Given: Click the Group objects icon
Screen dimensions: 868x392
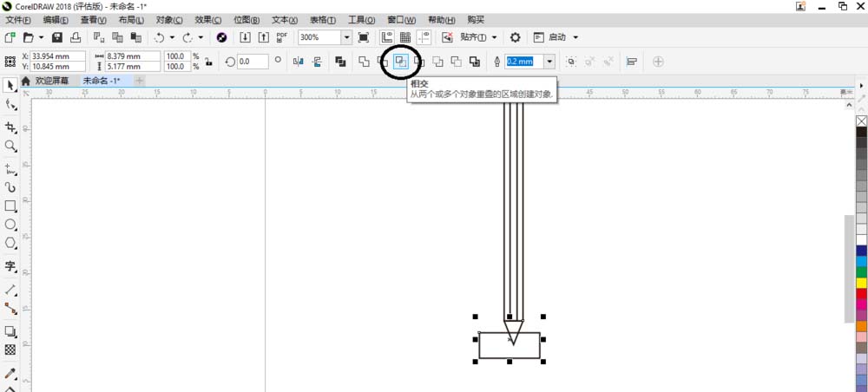Looking at the screenshot, I should pyautogui.click(x=571, y=62).
